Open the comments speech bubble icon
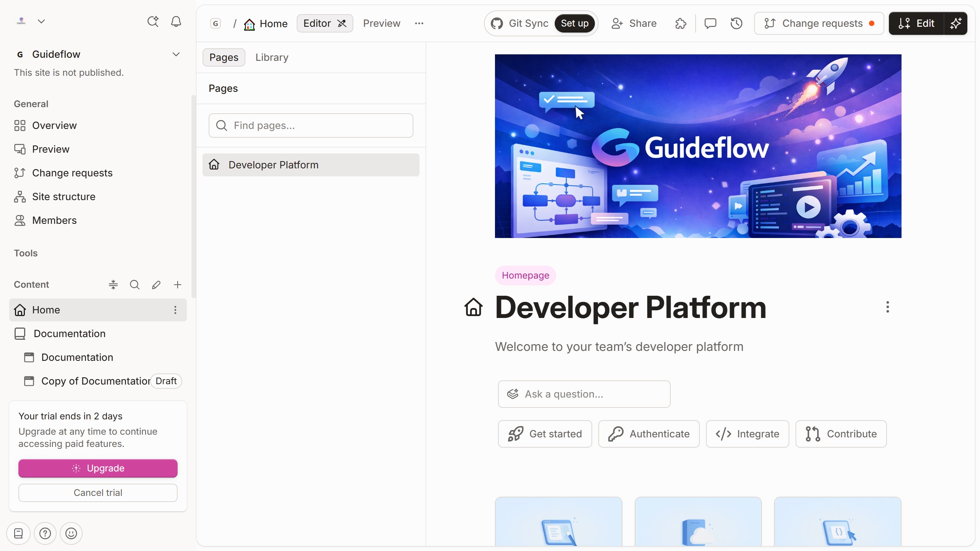Screen dimensions: 980x551 tap(710, 23)
